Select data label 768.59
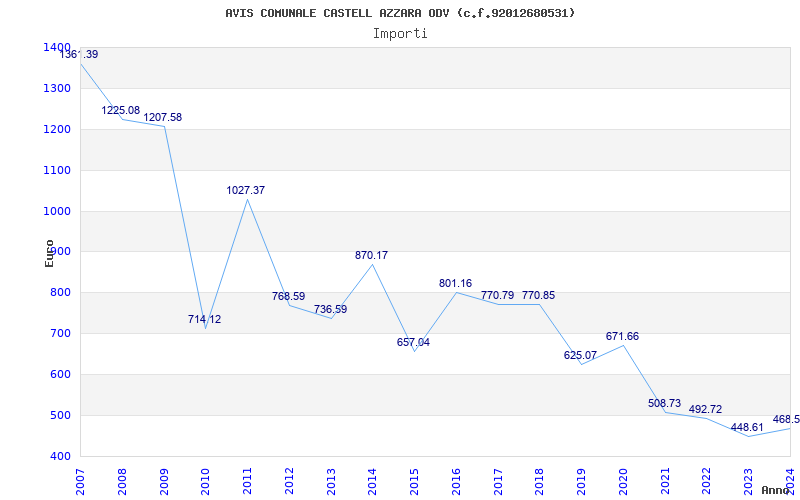The image size is (800, 500). (x=288, y=296)
